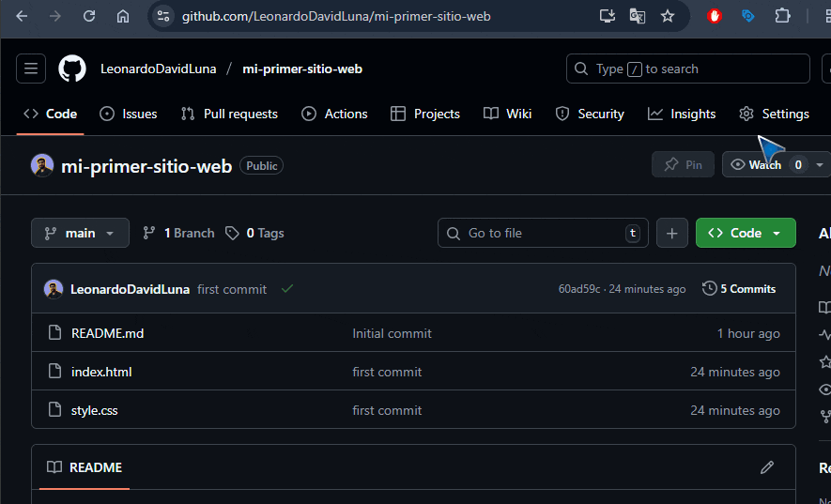831x504 pixels.
Task: Show the green checkmark commit status
Action: click(287, 289)
